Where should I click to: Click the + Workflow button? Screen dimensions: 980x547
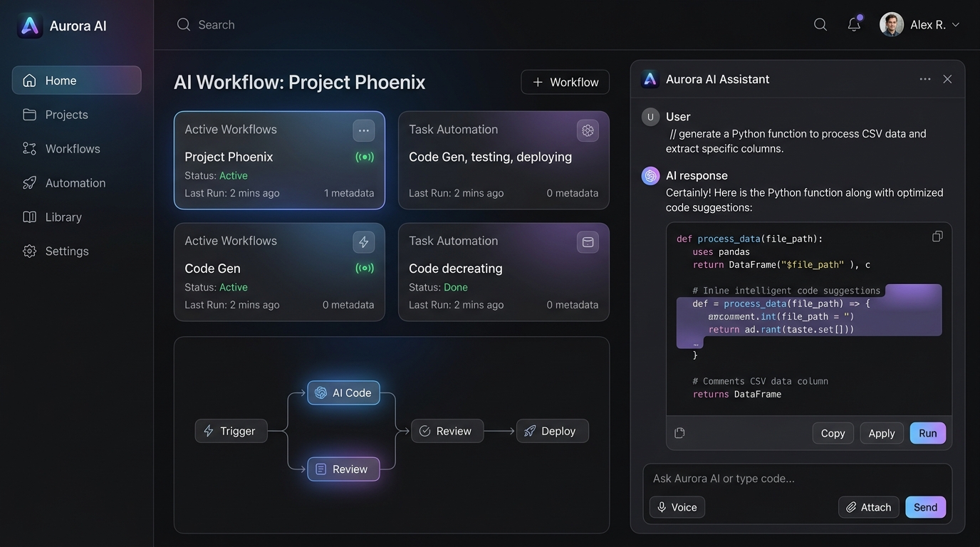tap(565, 82)
